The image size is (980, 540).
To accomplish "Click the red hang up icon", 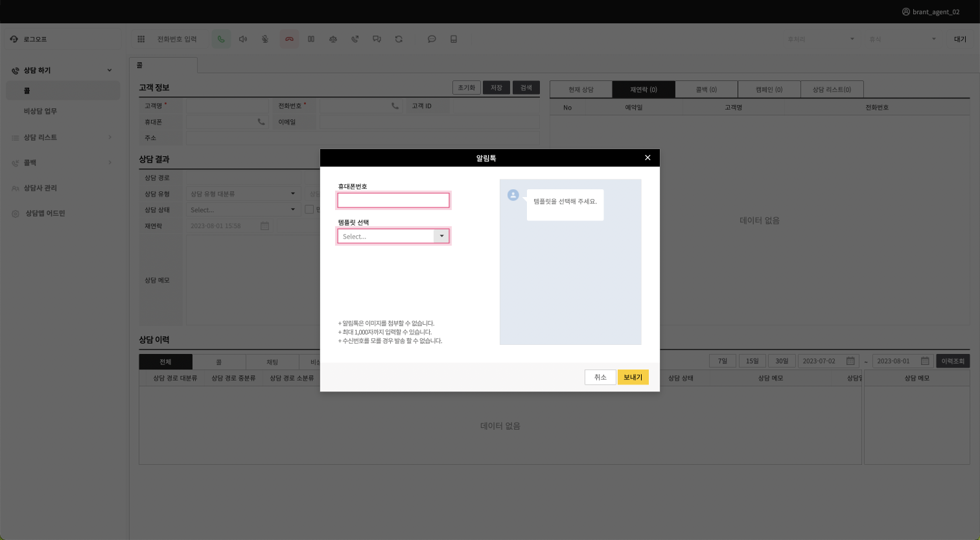I will click(289, 40).
